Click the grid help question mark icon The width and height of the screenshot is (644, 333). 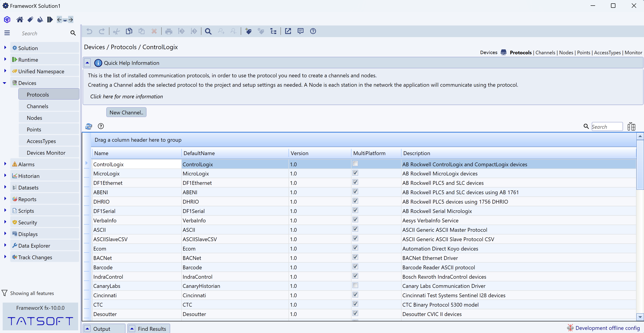pyautogui.click(x=101, y=126)
